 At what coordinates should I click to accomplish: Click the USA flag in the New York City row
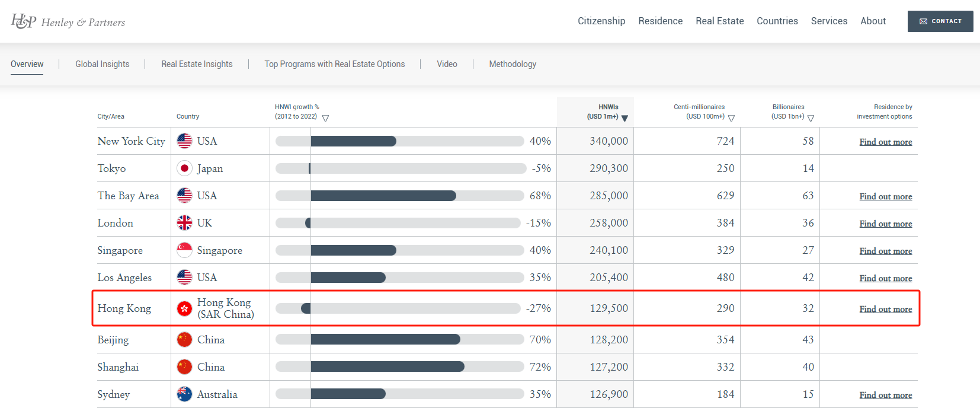click(184, 141)
